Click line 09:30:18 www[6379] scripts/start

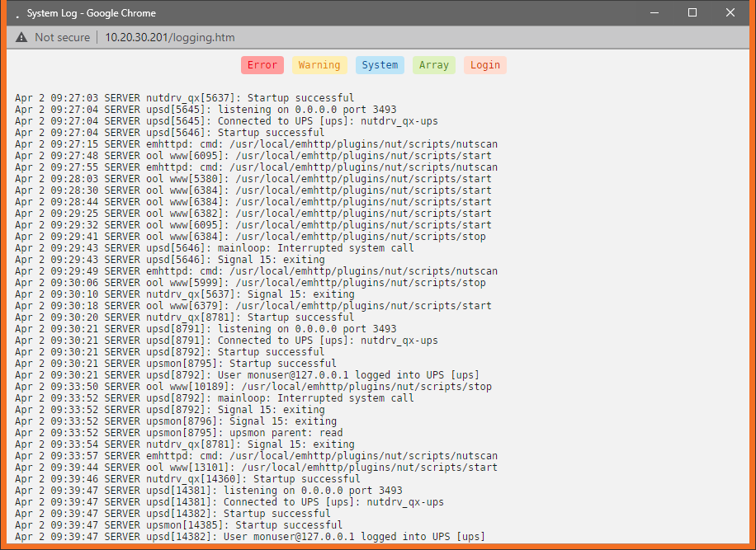253,306
